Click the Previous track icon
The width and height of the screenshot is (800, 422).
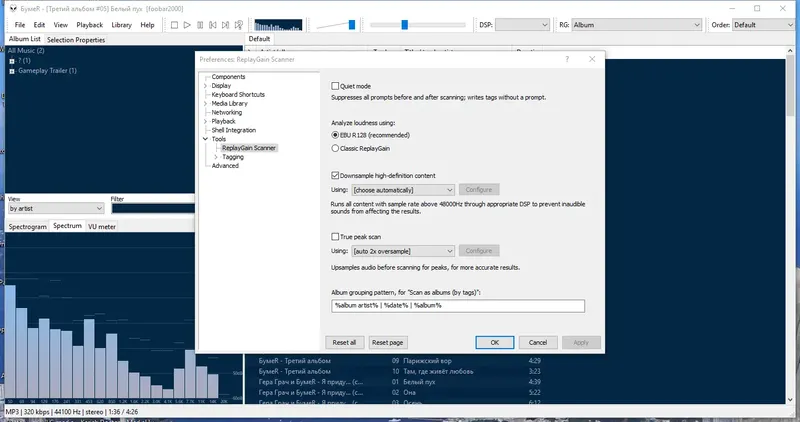[x=213, y=24]
